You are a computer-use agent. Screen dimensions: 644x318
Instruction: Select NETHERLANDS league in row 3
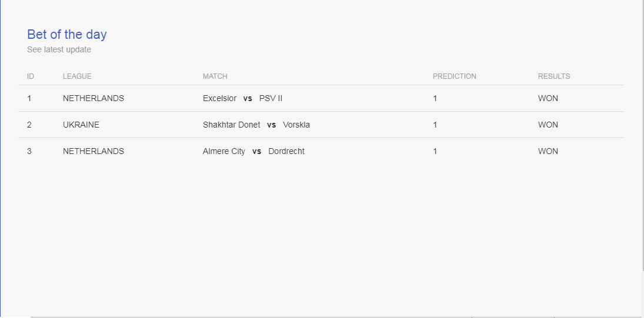click(x=94, y=152)
